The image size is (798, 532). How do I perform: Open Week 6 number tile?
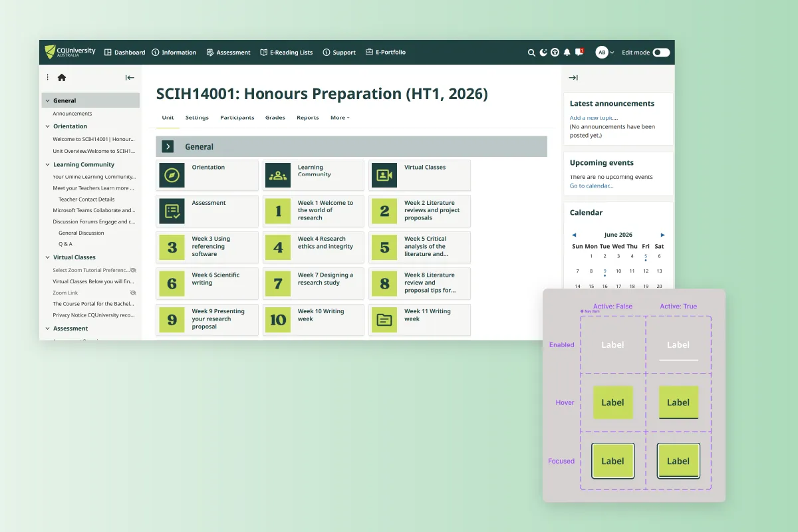(x=172, y=283)
